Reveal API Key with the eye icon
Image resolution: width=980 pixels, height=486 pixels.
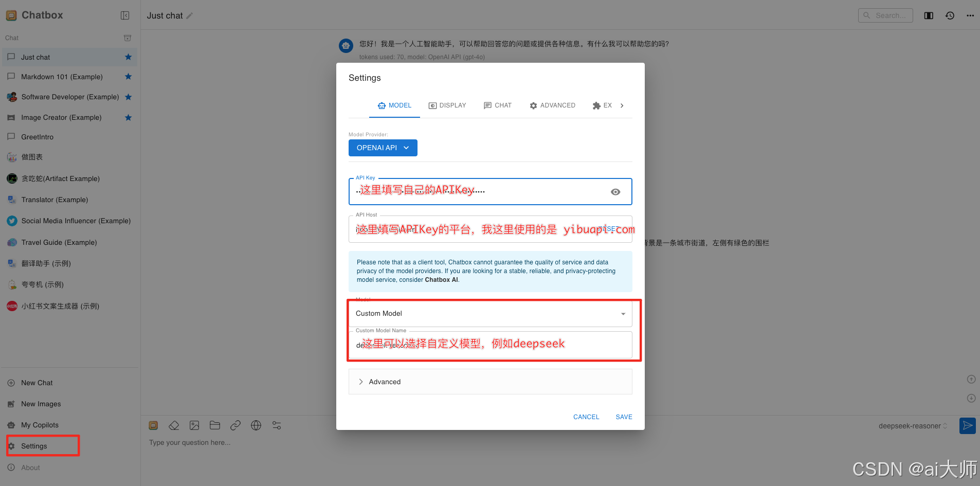[615, 192]
